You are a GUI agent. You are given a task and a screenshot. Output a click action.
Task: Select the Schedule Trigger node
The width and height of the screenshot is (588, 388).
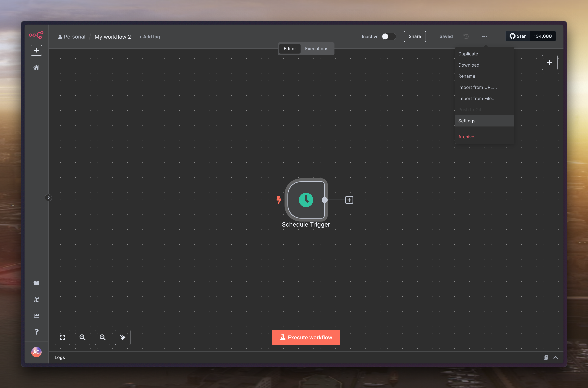[x=306, y=200]
